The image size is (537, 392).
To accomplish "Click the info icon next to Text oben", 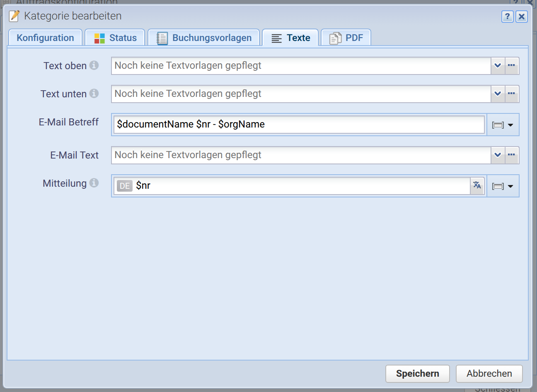I will (x=94, y=65).
